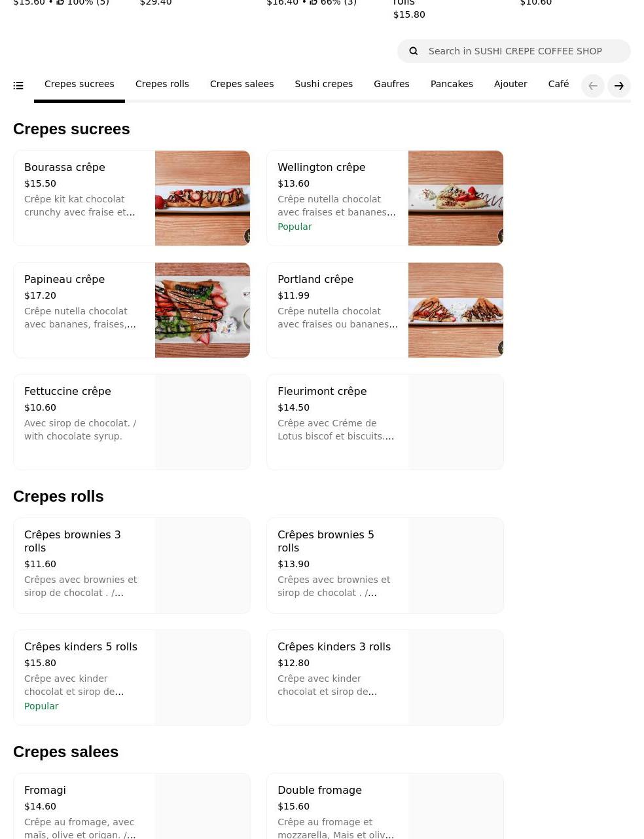Click thumbs-up rating icon next to 100%

(x=60, y=3)
